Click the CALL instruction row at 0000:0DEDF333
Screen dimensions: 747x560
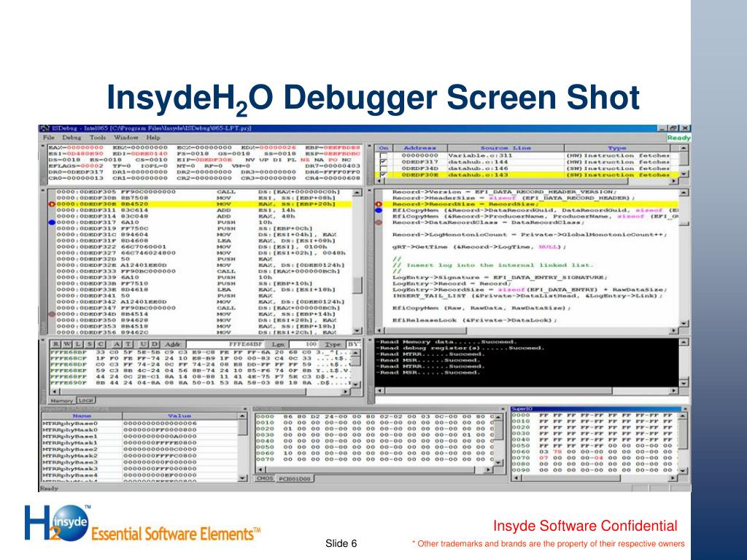pos(204,271)
